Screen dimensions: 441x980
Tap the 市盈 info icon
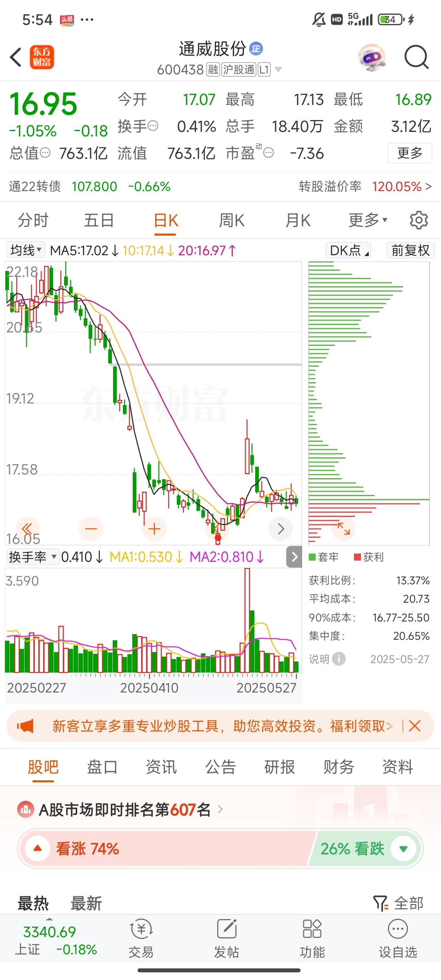tap(268, 153)
